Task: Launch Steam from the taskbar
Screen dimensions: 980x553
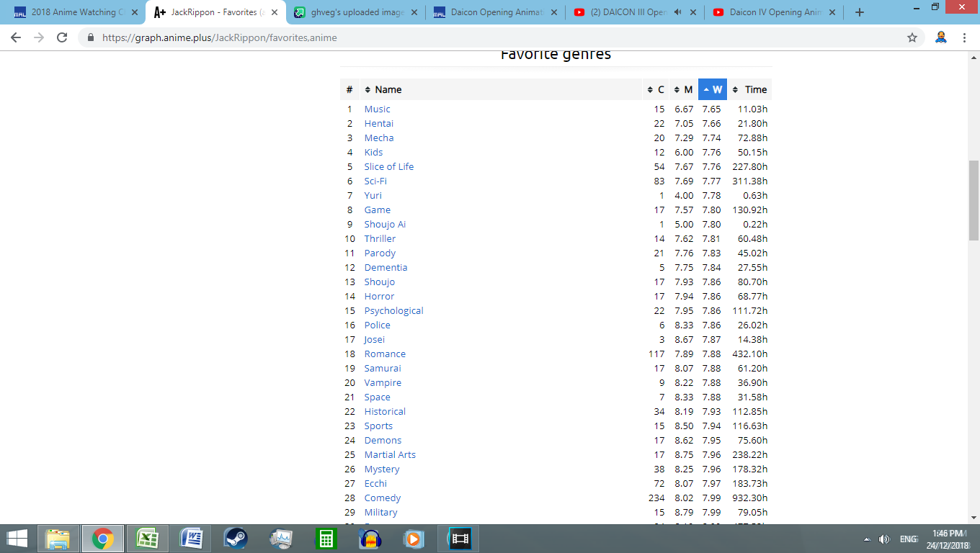Action: [235, 539]
